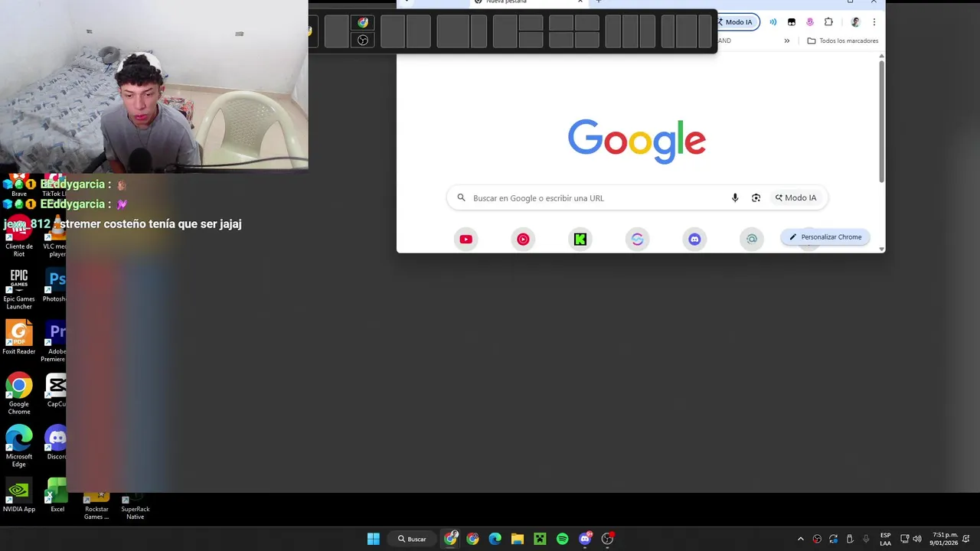Search by image with the Google Lens icon
This screenshot has height=551, width=980.
[756, 197]
